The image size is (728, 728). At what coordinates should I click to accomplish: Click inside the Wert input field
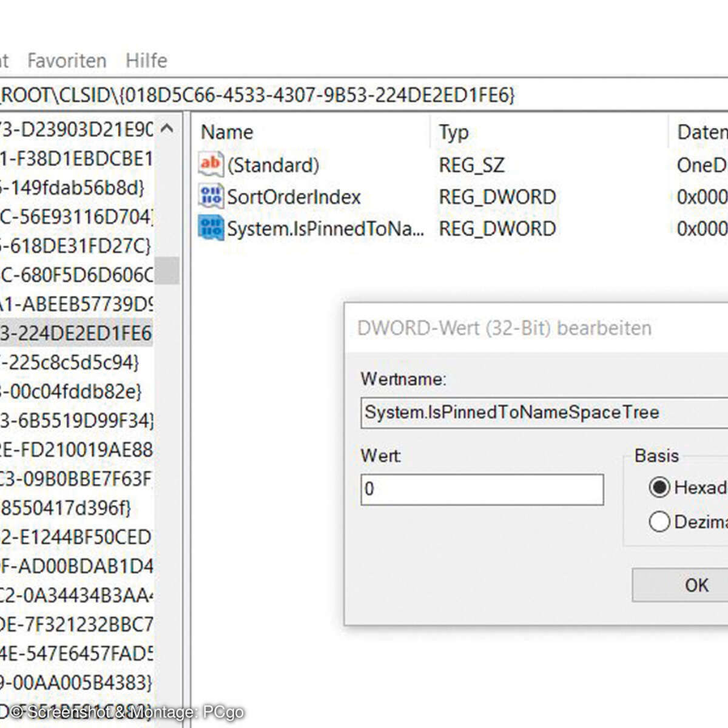coord(481,489)
